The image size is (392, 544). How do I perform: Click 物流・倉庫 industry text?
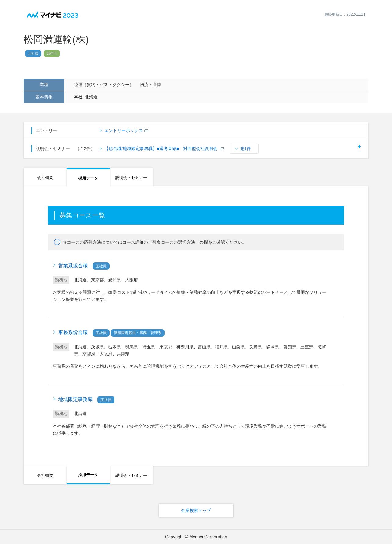click(x=150, y=85)
